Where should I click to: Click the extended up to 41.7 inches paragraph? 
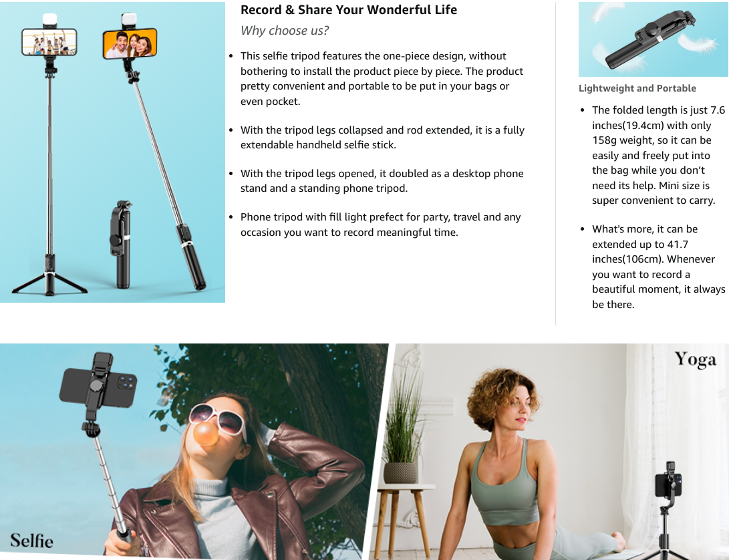(658, 267)
